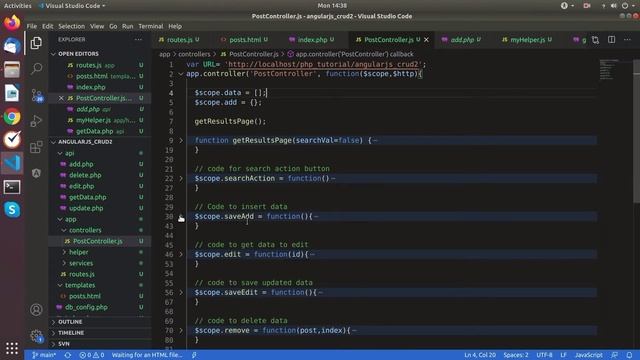Open Skype from the dock
Screen dimensions: 640x360
pyautogui.click(x=12, y=210)
